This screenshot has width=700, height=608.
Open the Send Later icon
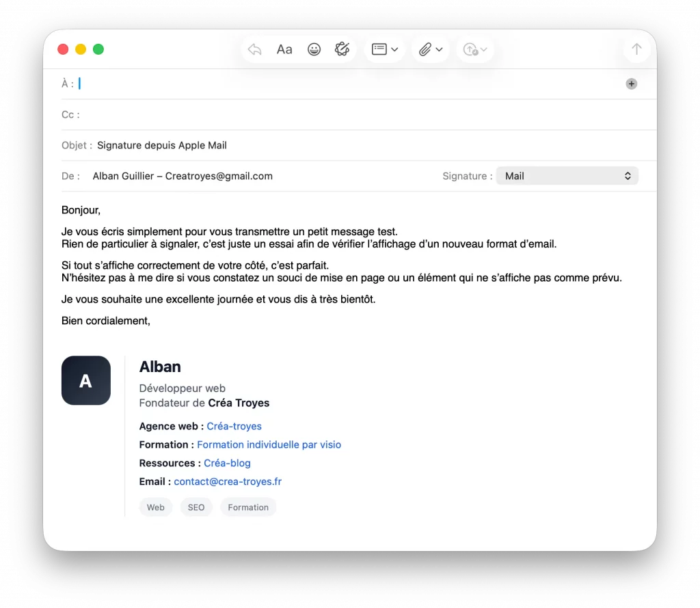470,49
